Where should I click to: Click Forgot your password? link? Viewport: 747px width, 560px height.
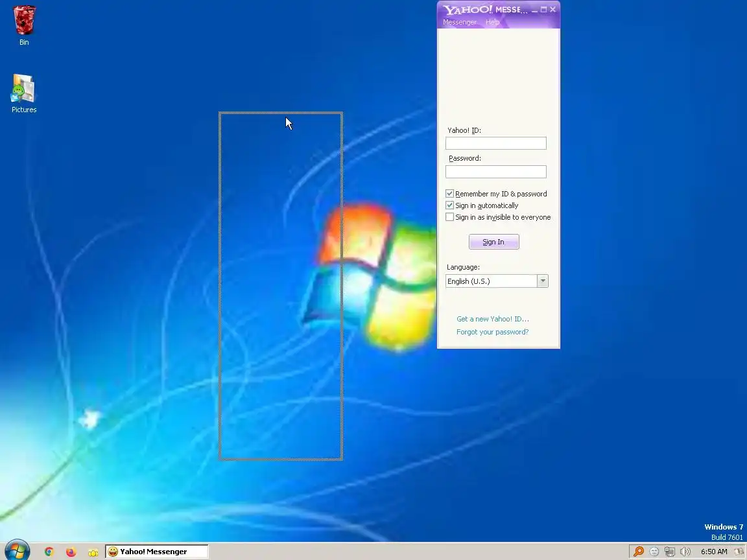(x=493, y=332)
